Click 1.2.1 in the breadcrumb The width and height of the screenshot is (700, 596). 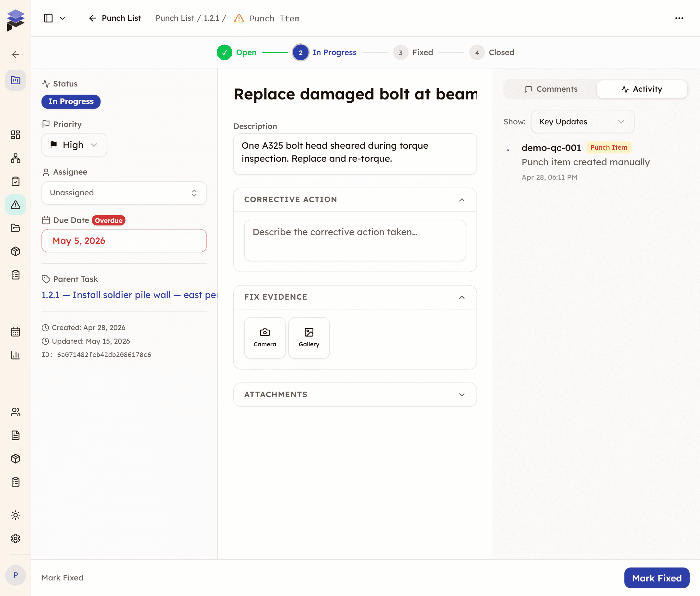click(212, 18)
